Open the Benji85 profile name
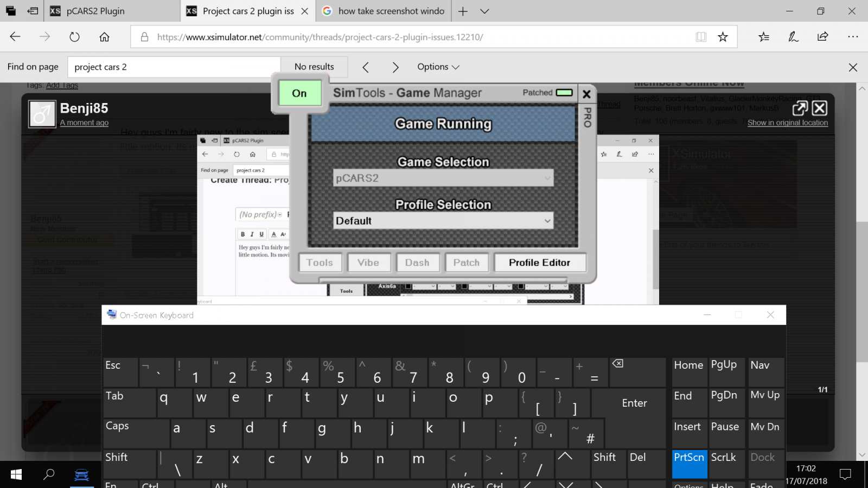 click(84, 108)
